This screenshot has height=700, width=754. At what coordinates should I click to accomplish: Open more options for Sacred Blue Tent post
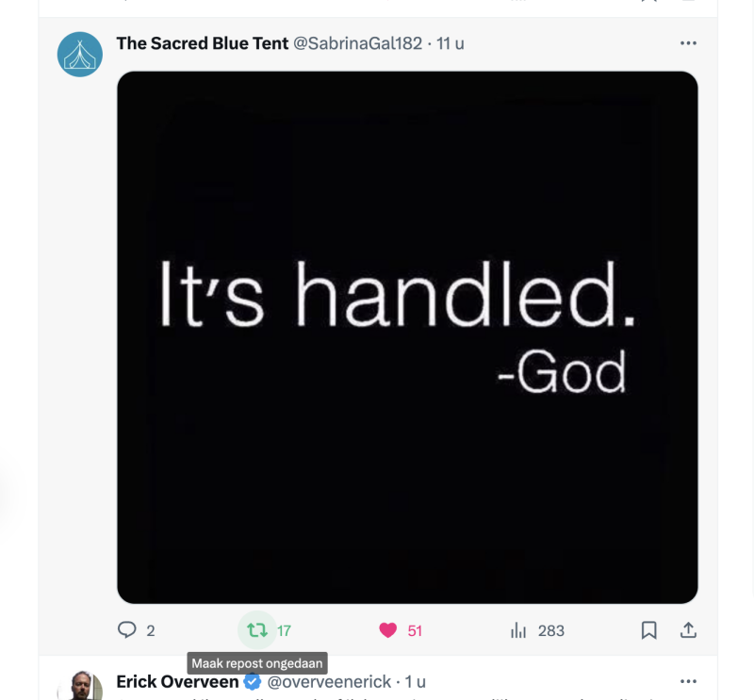(x=688, y=43)
